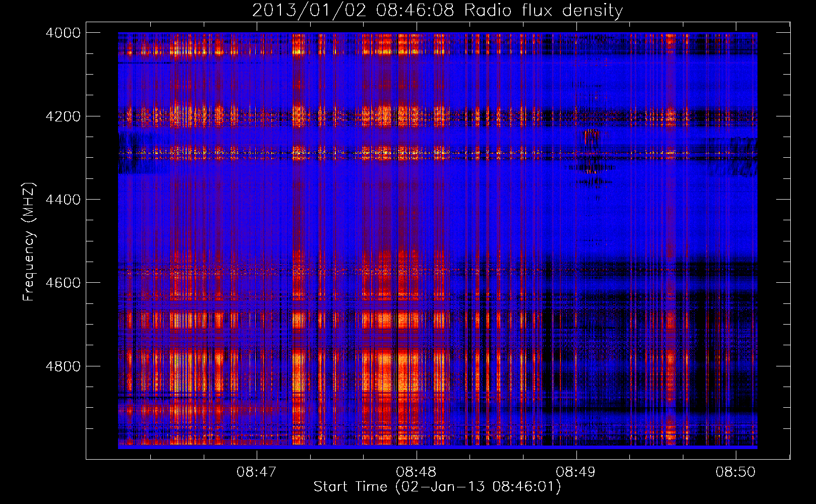Click the 08:47 time axis label
Image resolution: width=816 pixels, height=504 pixels.
click(257, 472)
